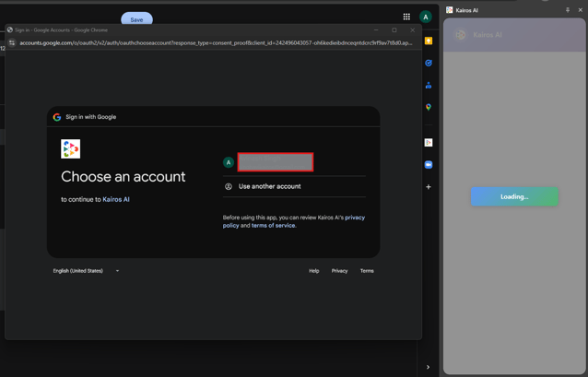The height and width of the screenshot is (377, 588).
Task: Click the Google G logo in sign-in header
Action: pos(57,117)
